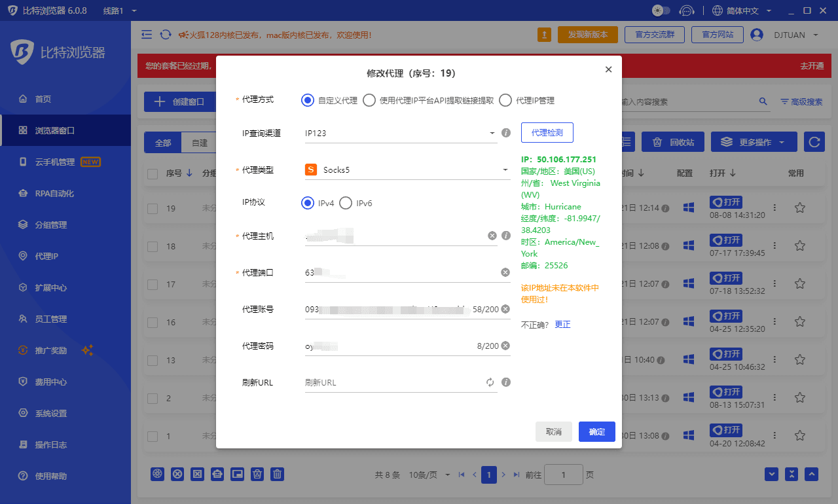Open 更多操作 dropdown
Screen dimensions: 838x504
click(754, 142)
